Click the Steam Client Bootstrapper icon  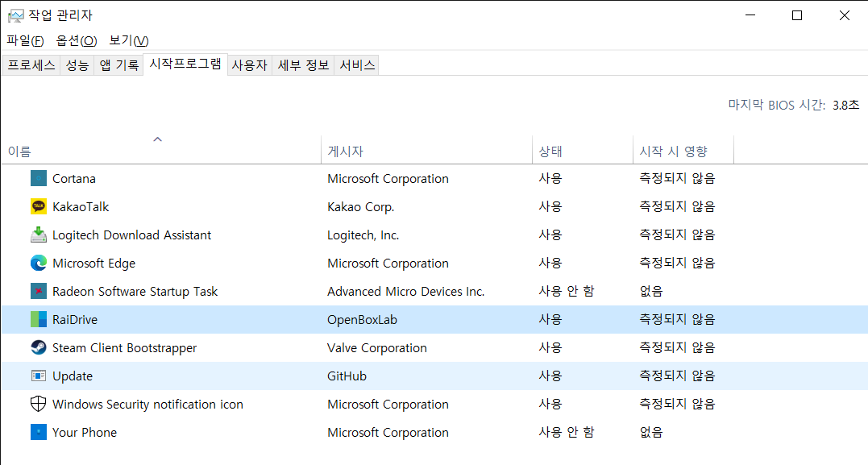click(38, 347)
